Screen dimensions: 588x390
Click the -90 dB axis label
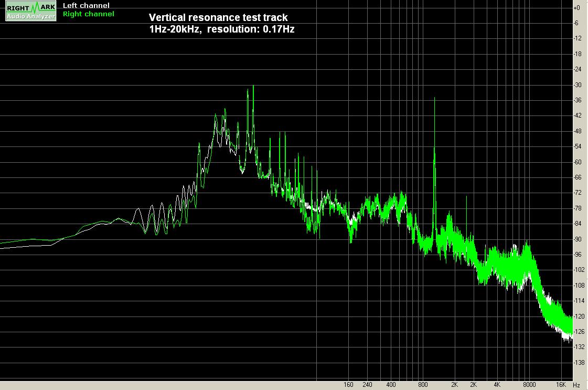pyautogui.click(x=578, y=239)
